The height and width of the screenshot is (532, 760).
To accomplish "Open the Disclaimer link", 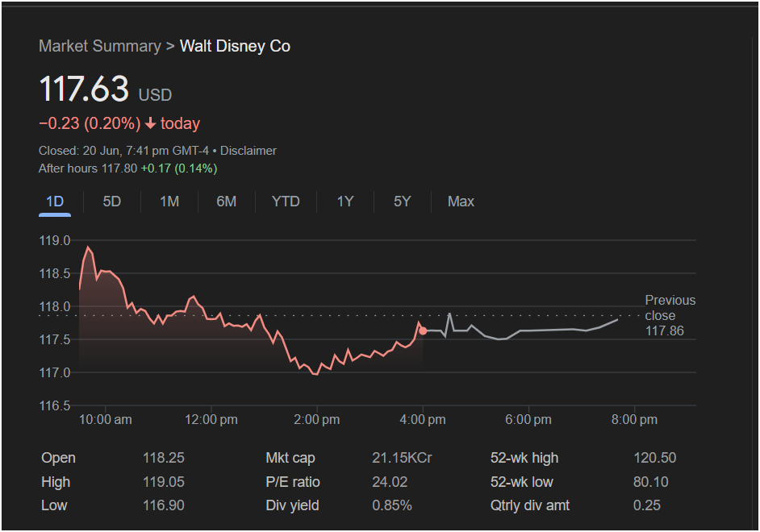I will coord(248,151).
